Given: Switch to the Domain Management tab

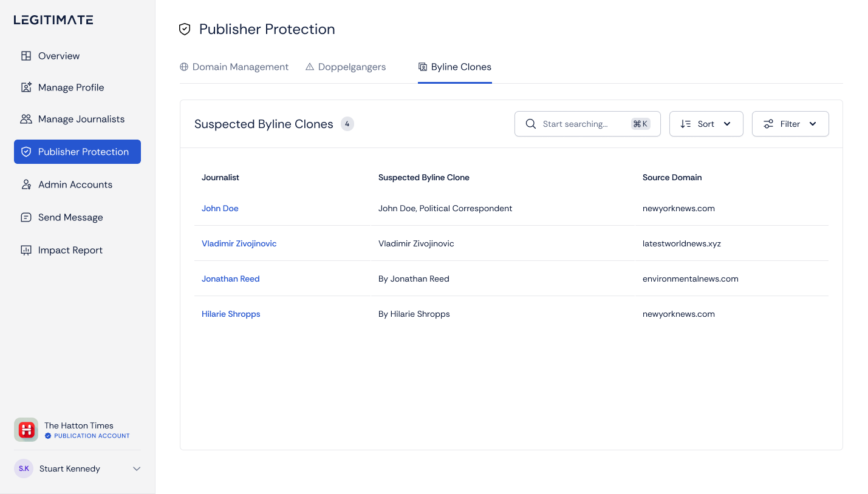Looking at the screenshot, I should (x=234, y=67).
